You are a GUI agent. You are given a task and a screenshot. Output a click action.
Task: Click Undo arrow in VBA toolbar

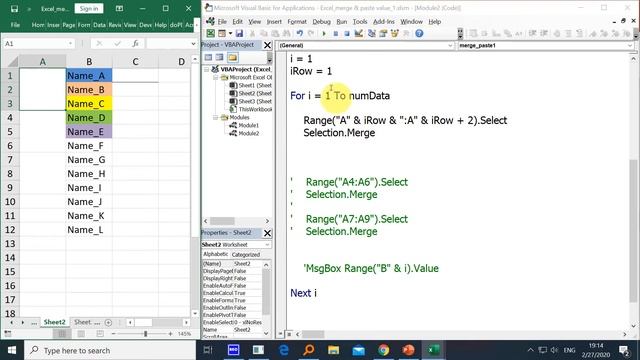tap(300, 33)
